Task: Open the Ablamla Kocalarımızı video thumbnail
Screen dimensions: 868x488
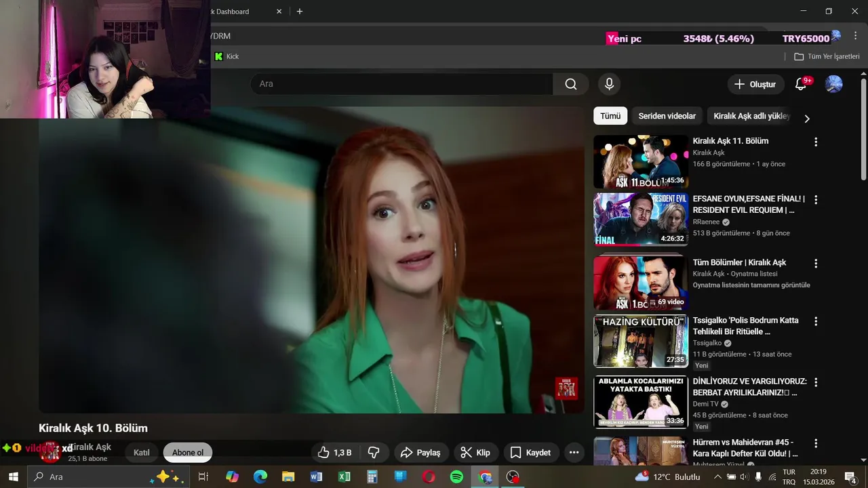Action: 641,402
